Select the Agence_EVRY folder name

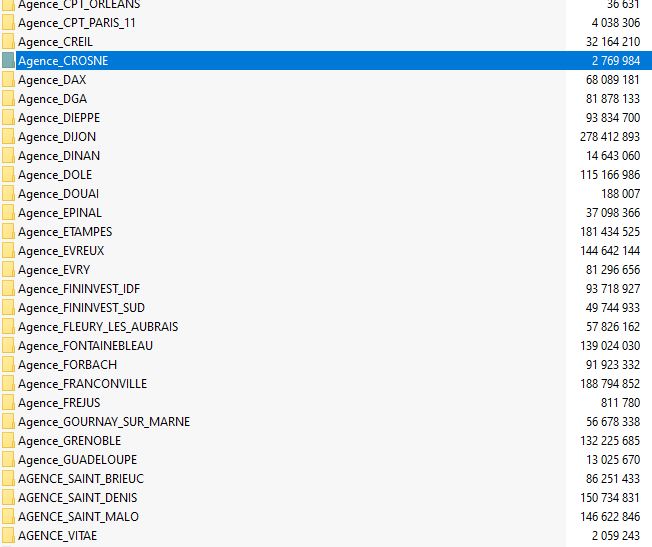[x=54, y=270]
